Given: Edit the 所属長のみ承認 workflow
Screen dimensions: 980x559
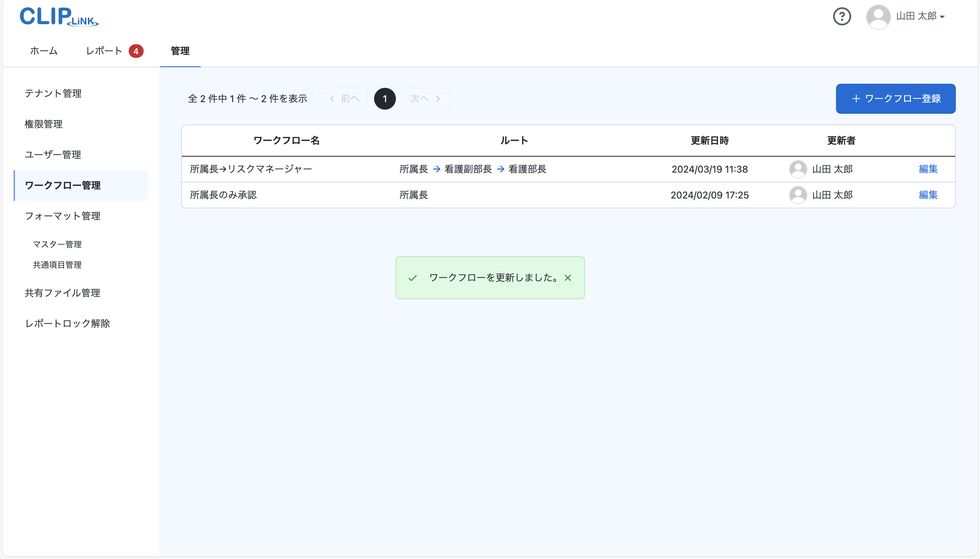Looking at the screenshot, I should coord(928,195).
